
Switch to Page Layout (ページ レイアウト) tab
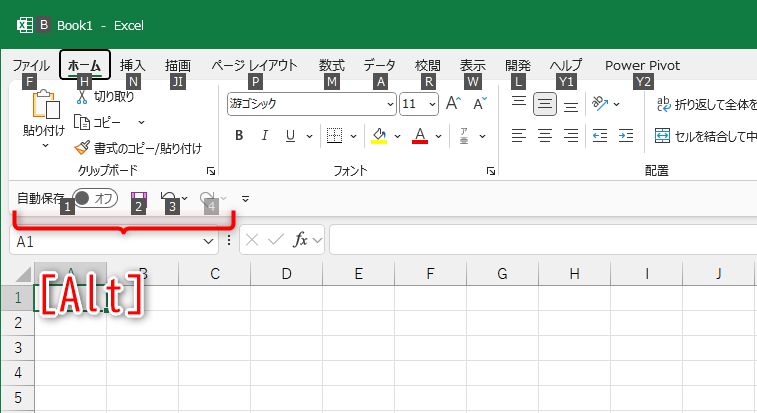(254, 65)
